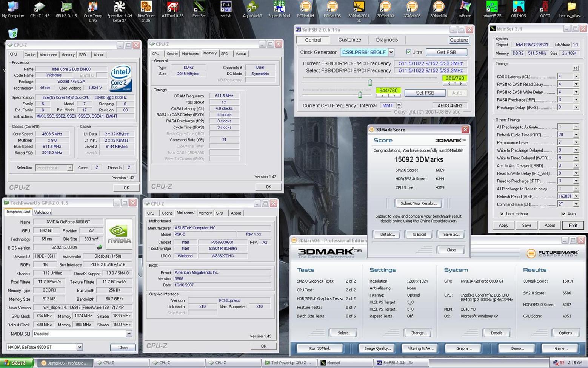Open the Clock Generator dropdown in SetFSB

(391, 52)
